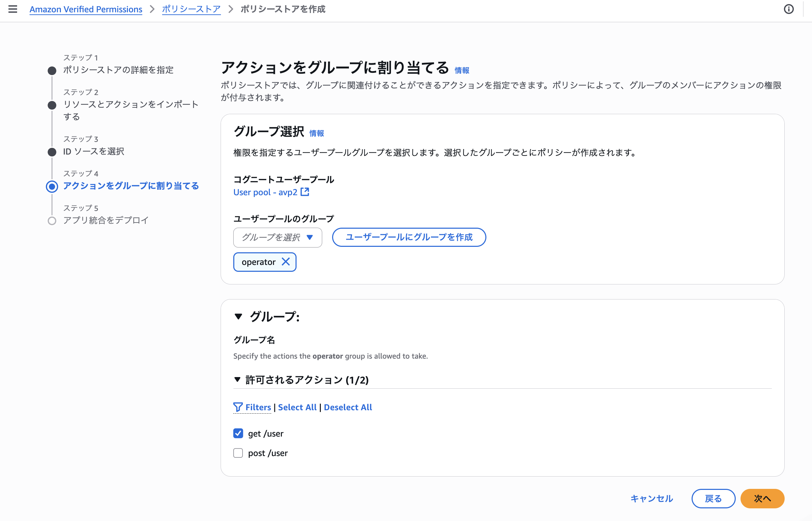
Task: Open the グループを選択 dropdown
Action: pos(277,237)
